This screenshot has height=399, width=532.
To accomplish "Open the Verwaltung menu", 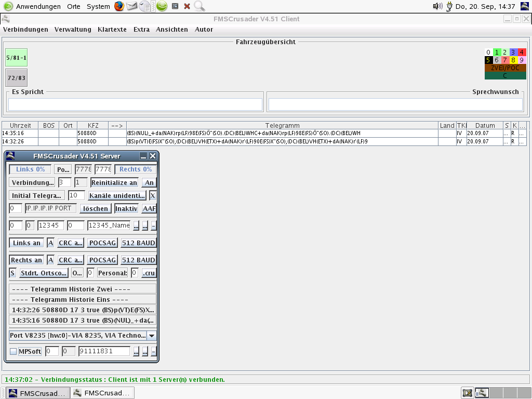I will (x=73, y=30).
